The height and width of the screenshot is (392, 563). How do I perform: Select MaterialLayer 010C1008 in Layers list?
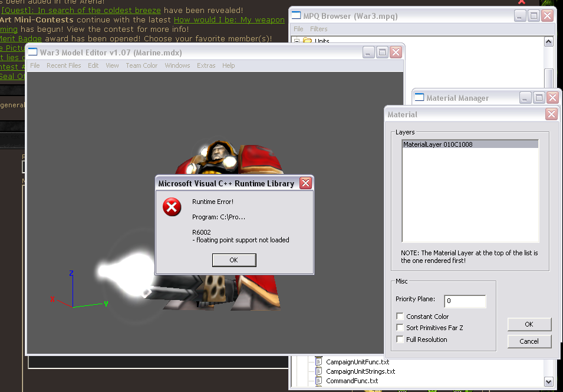click(470, 144)
